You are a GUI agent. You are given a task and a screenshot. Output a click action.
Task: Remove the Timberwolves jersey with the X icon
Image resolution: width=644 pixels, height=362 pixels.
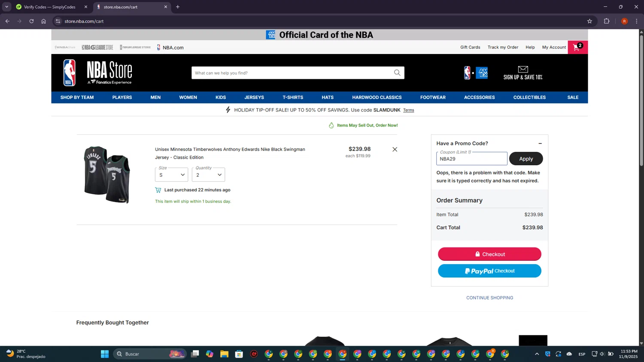click(395, 149)
